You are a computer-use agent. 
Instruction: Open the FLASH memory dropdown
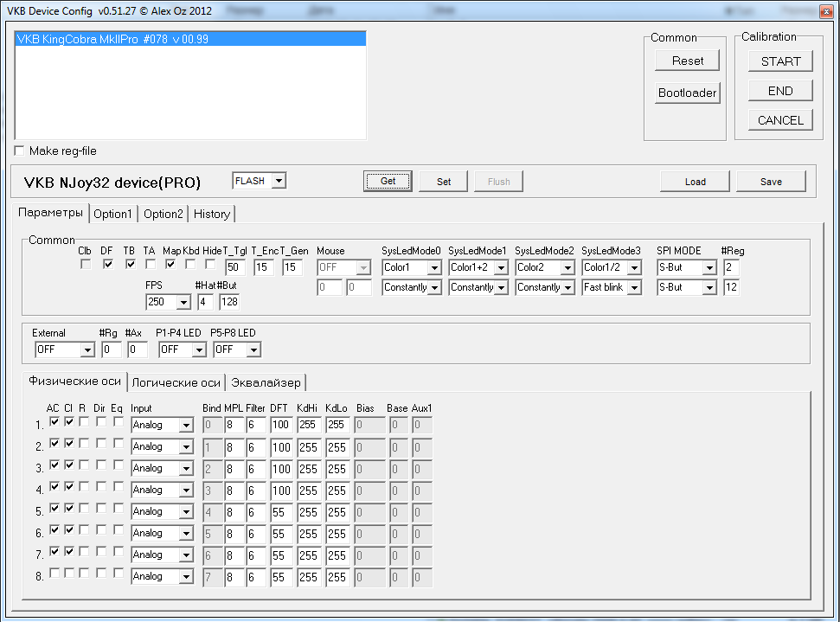pyautogui.click(x=279, y=181)
